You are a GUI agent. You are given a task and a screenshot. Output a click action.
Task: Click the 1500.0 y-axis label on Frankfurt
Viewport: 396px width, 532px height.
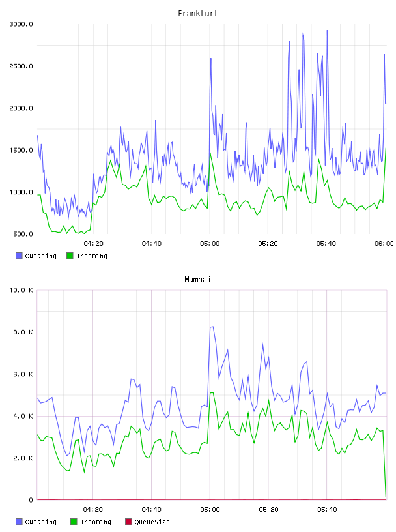coord(21,151)
